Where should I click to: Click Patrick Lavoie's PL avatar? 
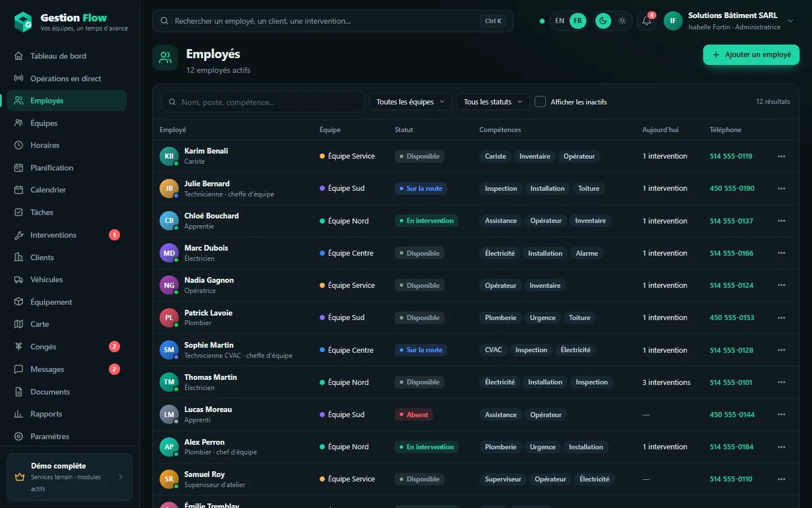coord(169,318)
